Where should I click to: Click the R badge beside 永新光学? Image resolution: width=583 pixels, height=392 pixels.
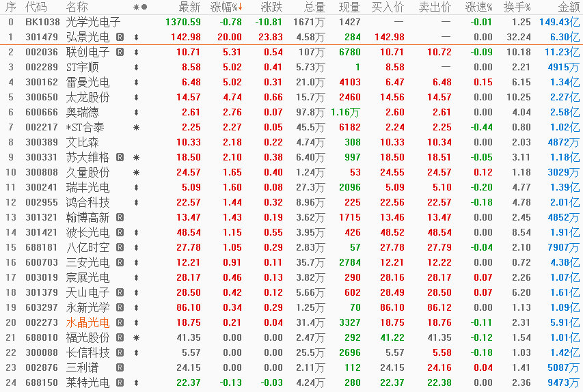click(120, 307)
